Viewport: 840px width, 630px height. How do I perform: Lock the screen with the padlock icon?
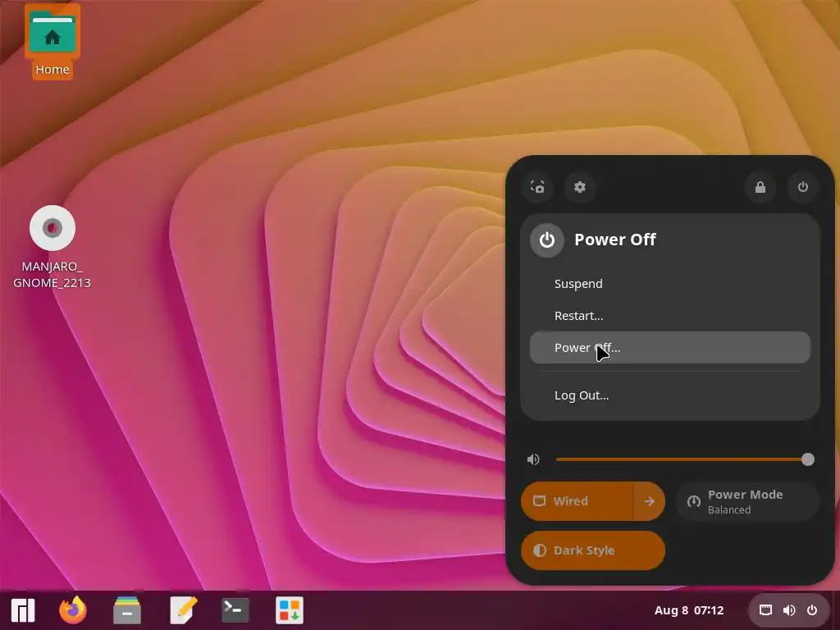pos(760,187)
